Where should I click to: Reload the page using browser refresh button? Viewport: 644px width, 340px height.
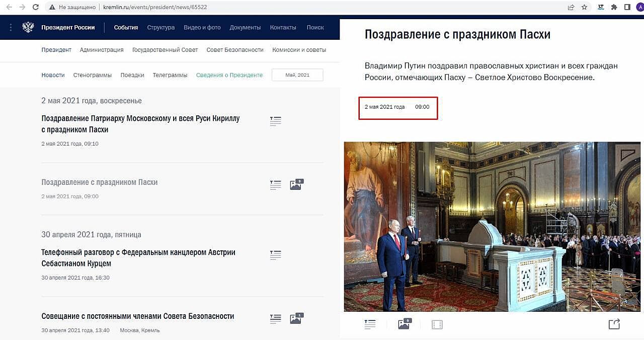click(x=35, y=7)
